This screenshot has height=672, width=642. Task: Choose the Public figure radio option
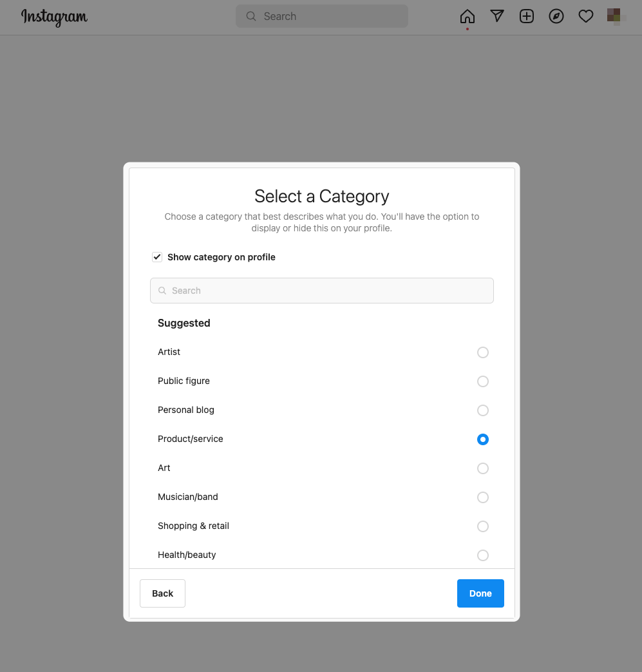(483, 381)
